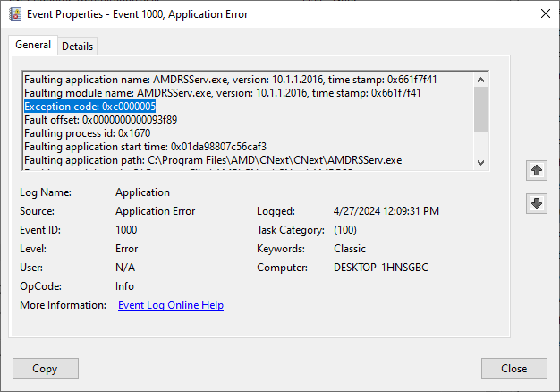
Task: Click the Event Properties title bar icon
Action: [15, 14]
